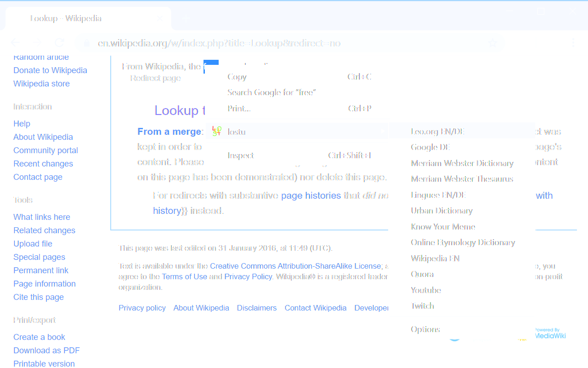Image resolution: width=588 pixels, height=368 pixels.
Task: Go to Special pages
Action: (40, 257)
